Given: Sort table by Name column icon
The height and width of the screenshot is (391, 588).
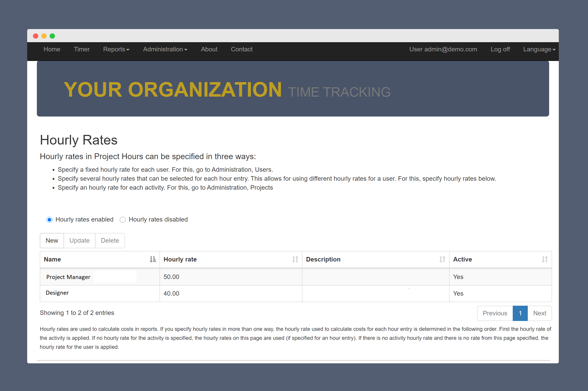Looking at the screenshot, I should click(x=153, y=259).
